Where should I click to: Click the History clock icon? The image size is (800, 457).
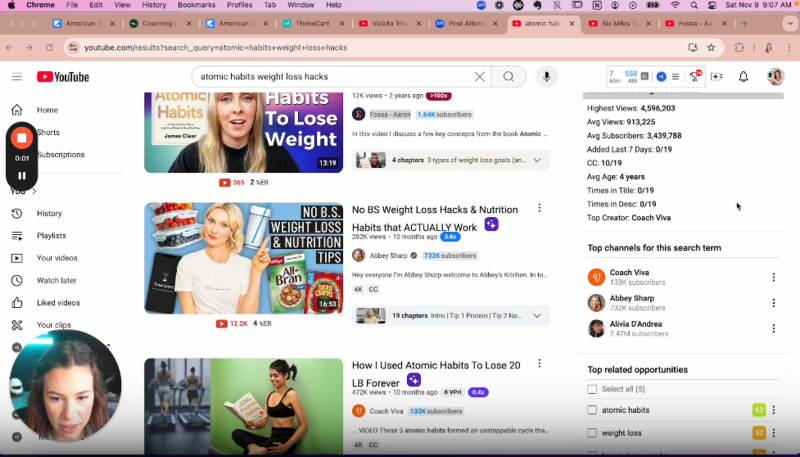[x=17, y=213]
